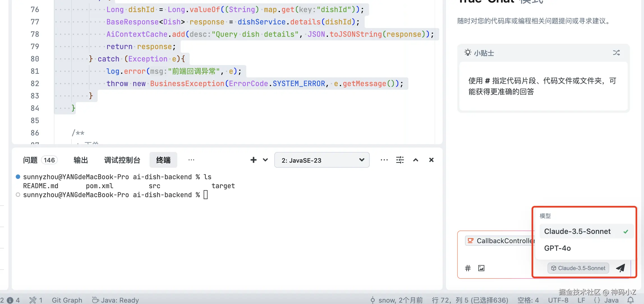Click the # code reference icon
This screenshot has width=644, height=304.
(468, 268)
